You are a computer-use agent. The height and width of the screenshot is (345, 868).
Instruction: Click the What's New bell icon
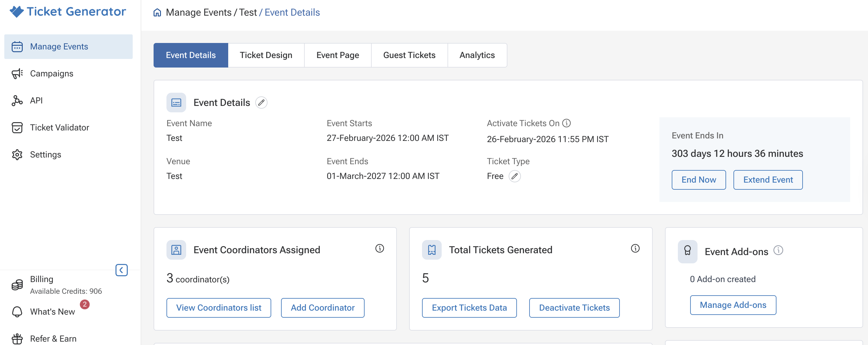(x=17, y=312)
